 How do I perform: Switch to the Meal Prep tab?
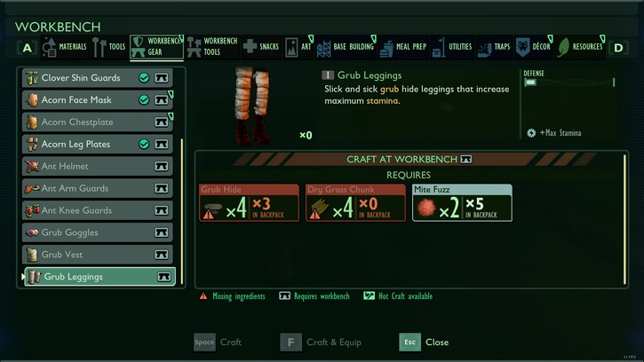click(403, 47)
